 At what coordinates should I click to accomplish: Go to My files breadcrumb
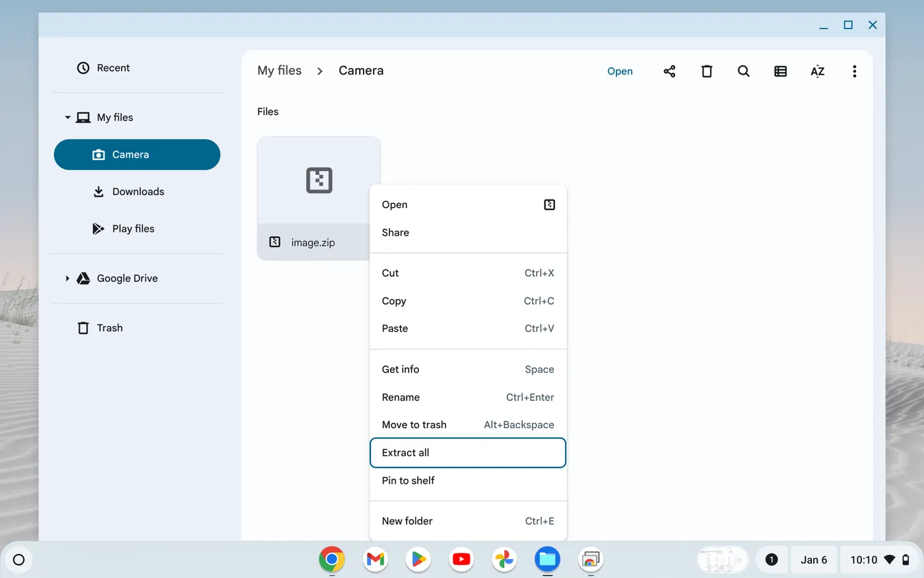[279, 71]
